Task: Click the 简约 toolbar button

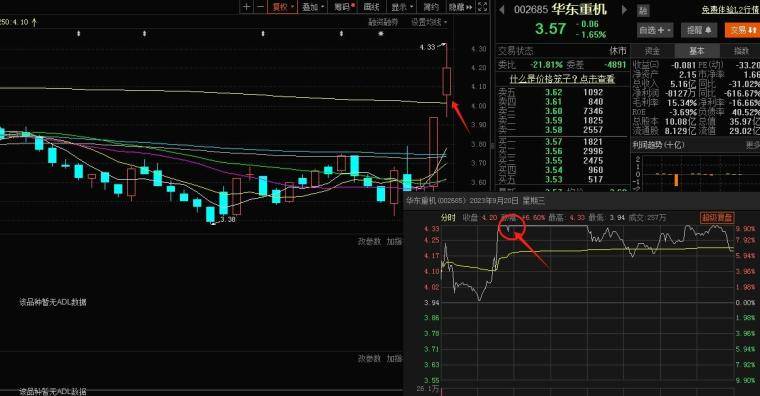Action: (431, 7)
